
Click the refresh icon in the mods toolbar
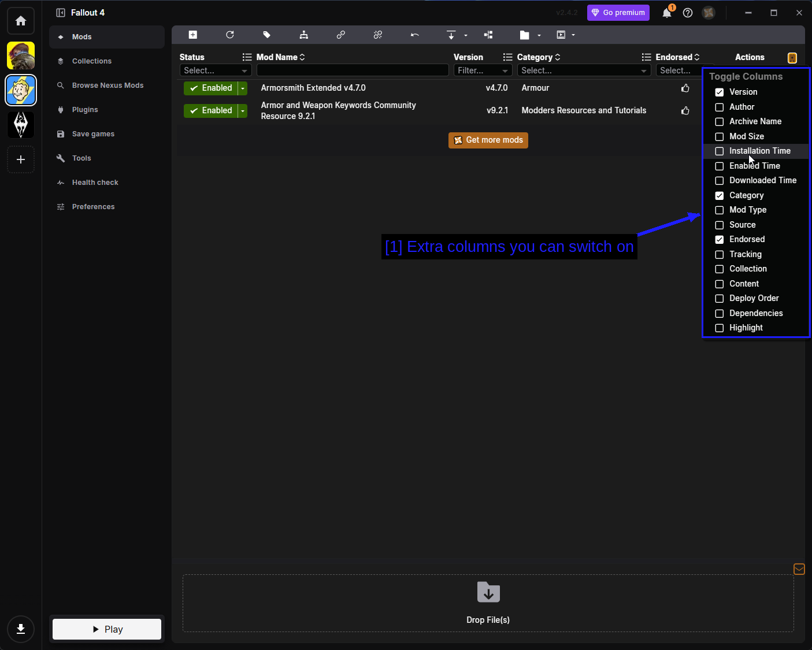point(230,35)
